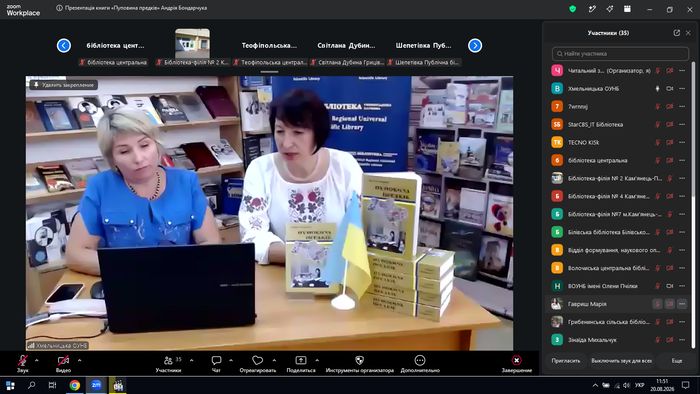Select бібліотека цент... gallery tile
Viewport: 700px width, 394px height.
115,46
